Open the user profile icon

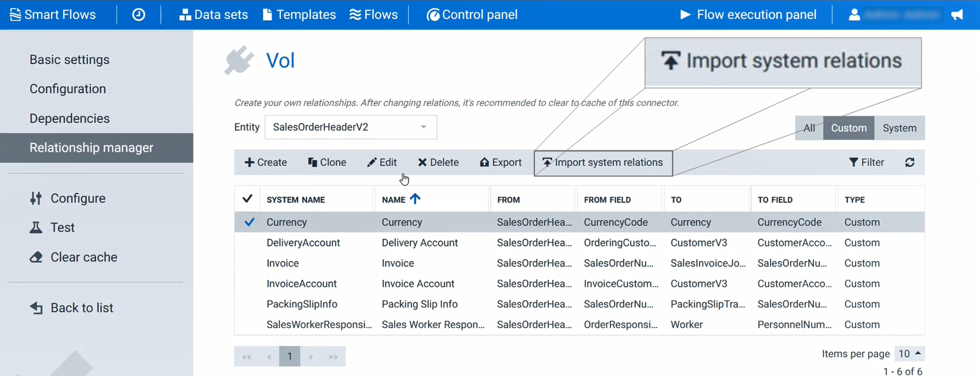point(854,14)
